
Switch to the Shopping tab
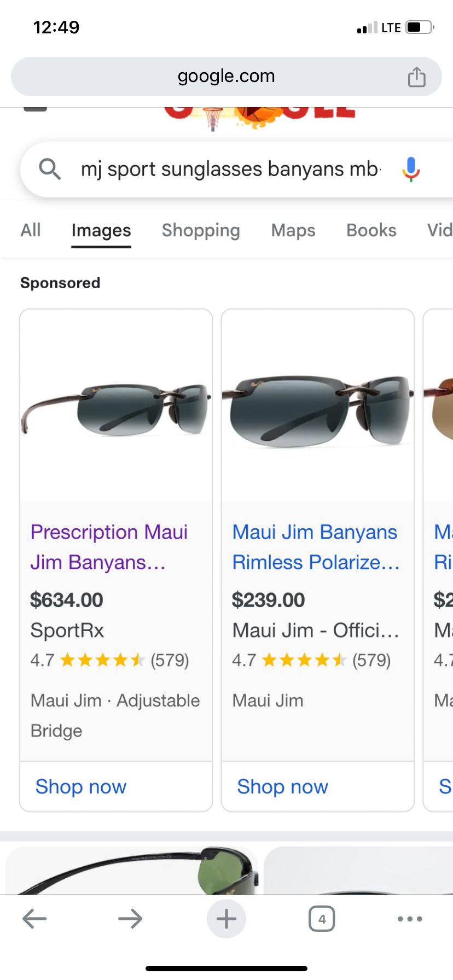(201, 230)
